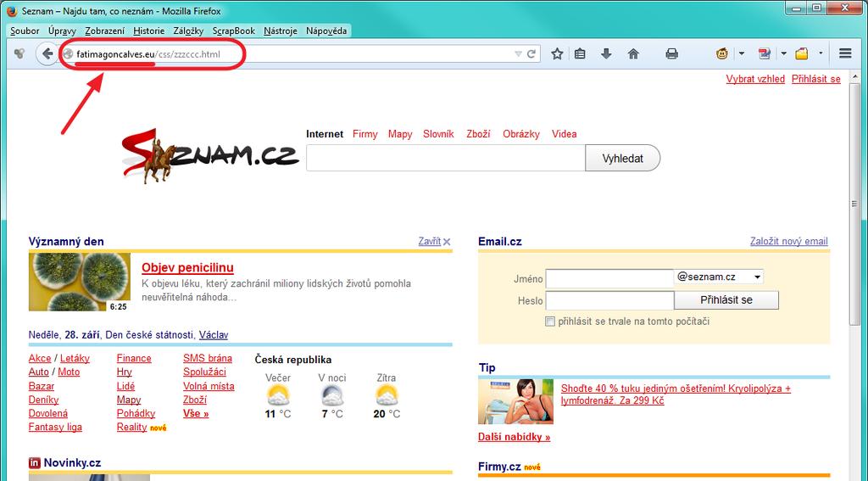Click the Jméno email input field
The height and width of the screenshot is (481, 868).
(x=609, y=278)
